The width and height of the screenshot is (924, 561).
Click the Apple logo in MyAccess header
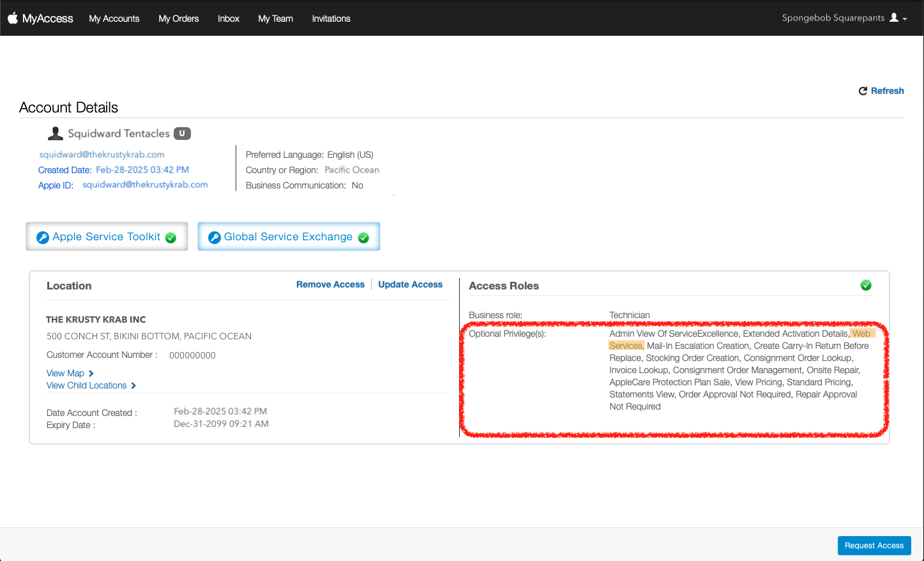[x=13, y=18]
